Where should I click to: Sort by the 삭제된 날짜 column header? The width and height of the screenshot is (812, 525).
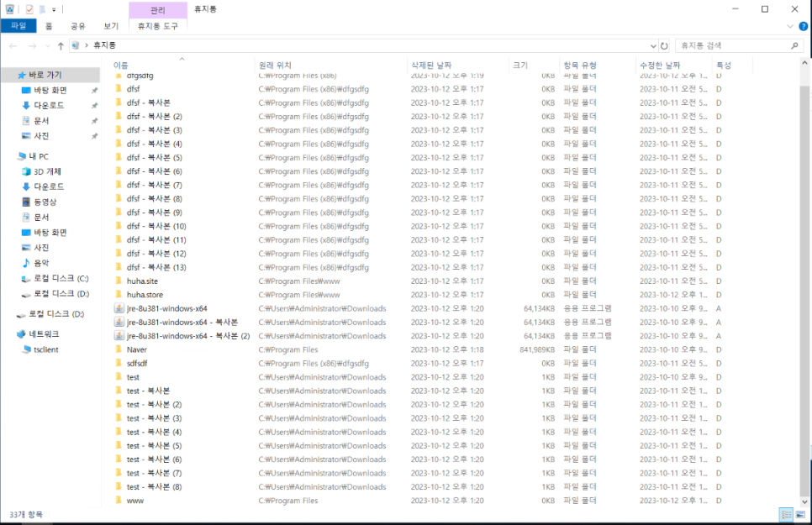pyautogui.click(x=430, y=66)
